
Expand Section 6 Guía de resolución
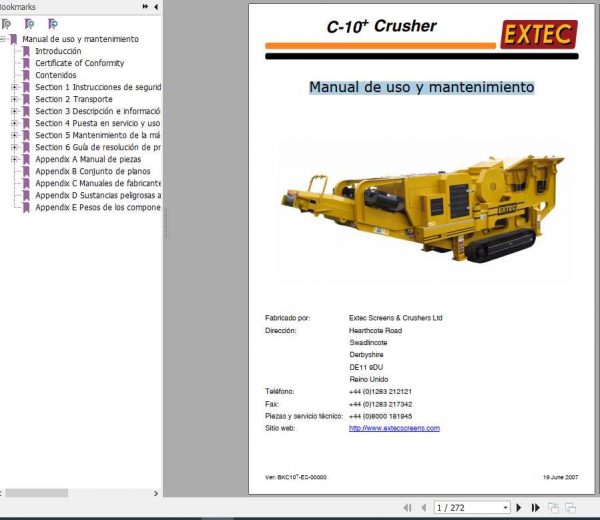[x=14, y=147]
